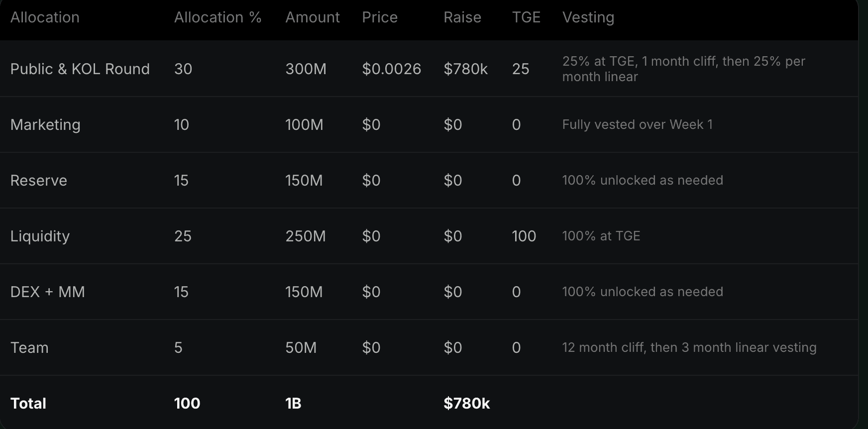
Task: Select the Liquidity row label
Action: (x=40, y=236)
